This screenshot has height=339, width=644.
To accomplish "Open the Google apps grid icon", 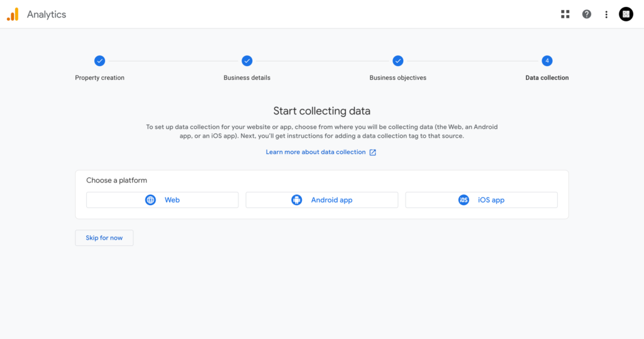I will [565, 14].
